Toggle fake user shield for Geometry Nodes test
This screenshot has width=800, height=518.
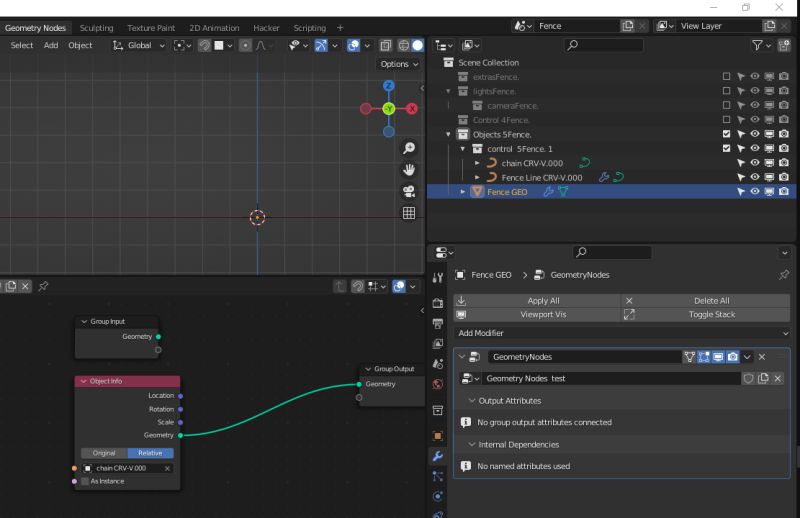[748, 379]
